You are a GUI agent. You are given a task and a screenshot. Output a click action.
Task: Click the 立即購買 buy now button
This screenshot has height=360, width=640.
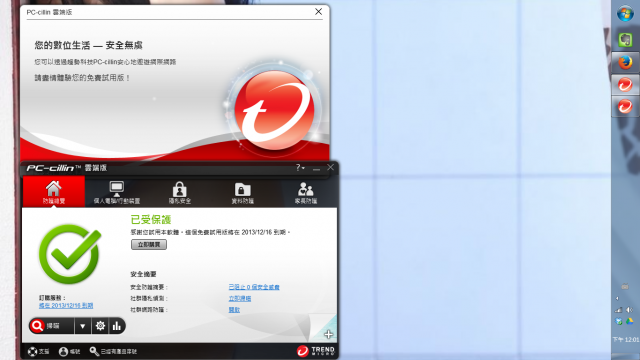point(149,244)
